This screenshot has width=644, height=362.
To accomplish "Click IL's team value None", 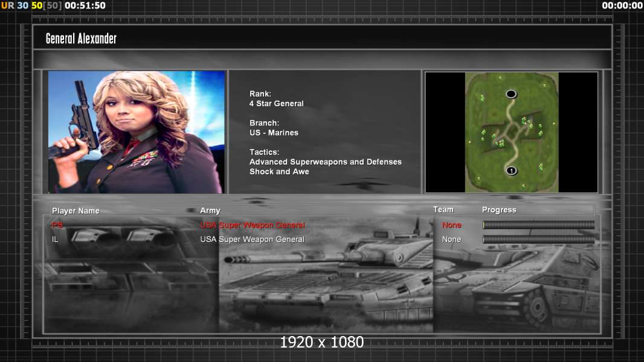I will coord(452,240).
